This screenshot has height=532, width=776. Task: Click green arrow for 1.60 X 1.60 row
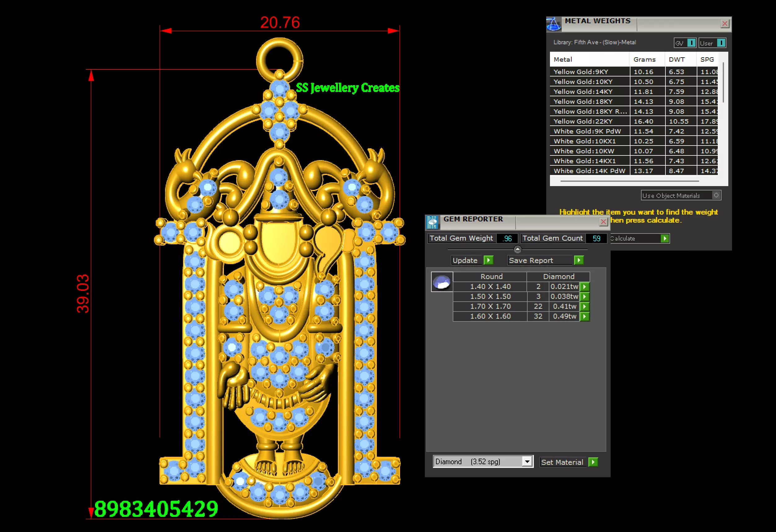click(x=584, y=316)
